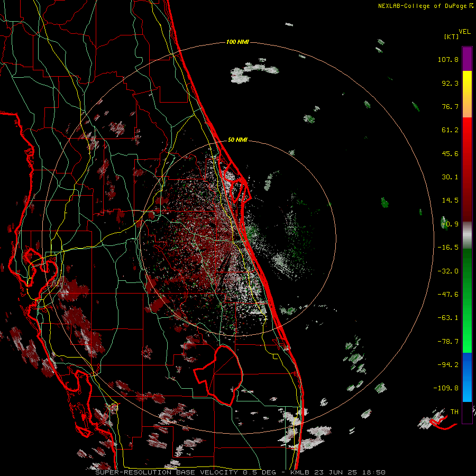The image size is (476, 476).
Task: Click the -78.7 velocity scale value
Action: (x=448, y=342)
